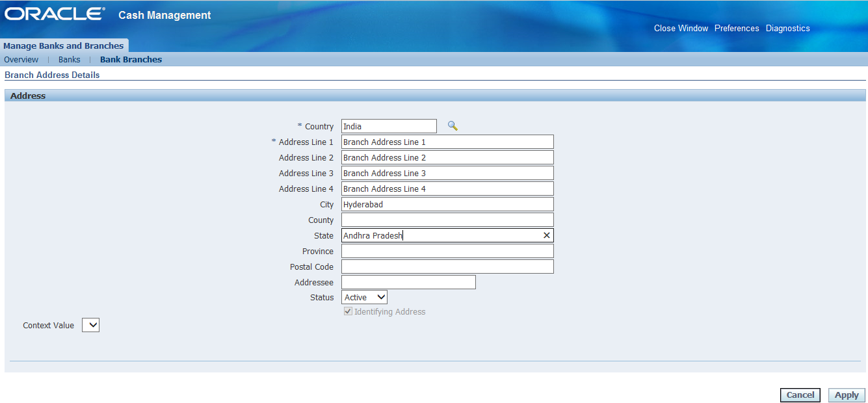Click the Country search magnifier icon

click(x=453, y=126)
